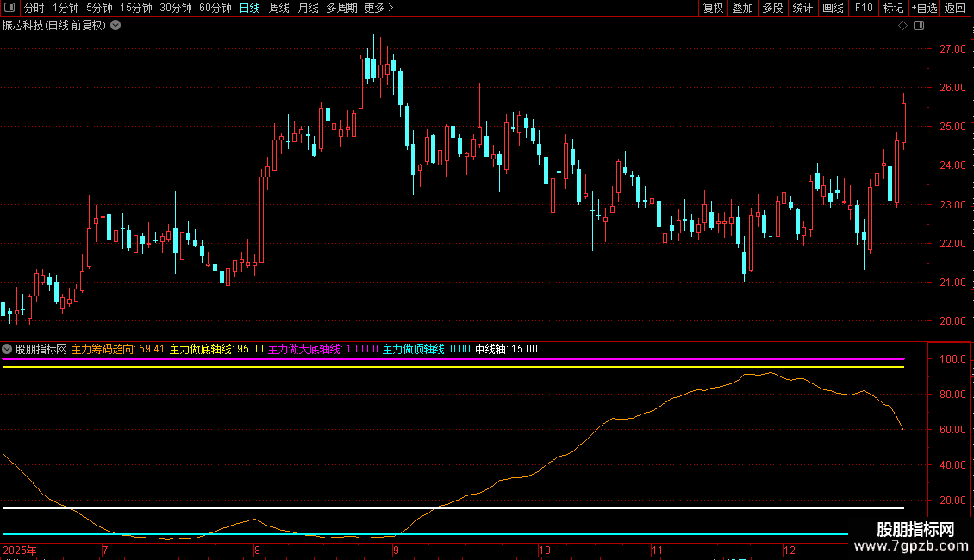Click the month 12 marker on the time axis
Screen dimensions: 974x560
(x=789, y=550)
